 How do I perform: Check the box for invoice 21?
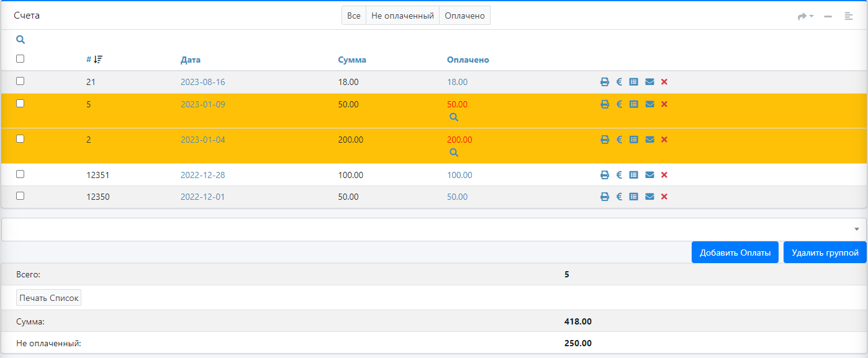[20, 81]
